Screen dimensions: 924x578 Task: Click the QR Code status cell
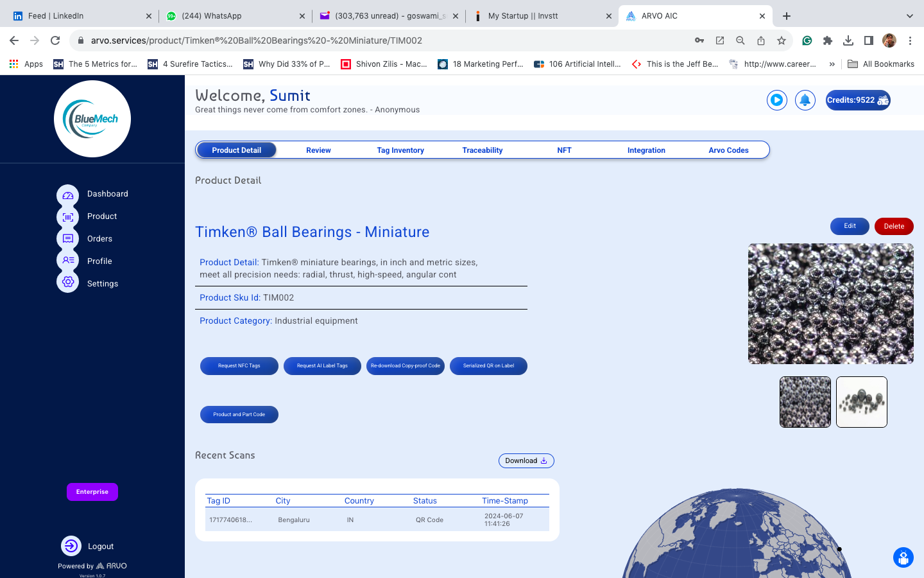click(429, 520)
